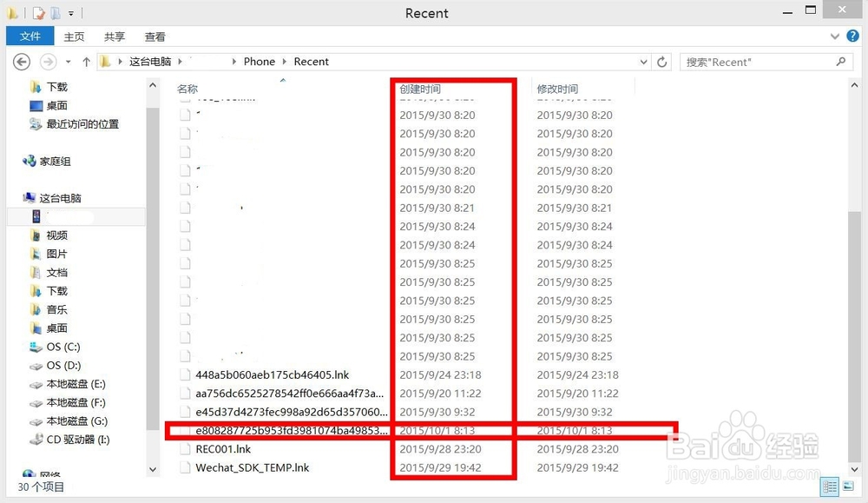The width and height of the screenshot is (868, 503).
Task: Switch to large icons view layout
Action: point(849,486)
